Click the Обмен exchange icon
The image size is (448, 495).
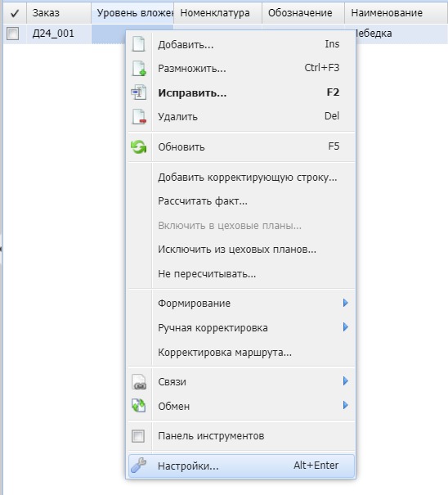(x=139, y=406)
